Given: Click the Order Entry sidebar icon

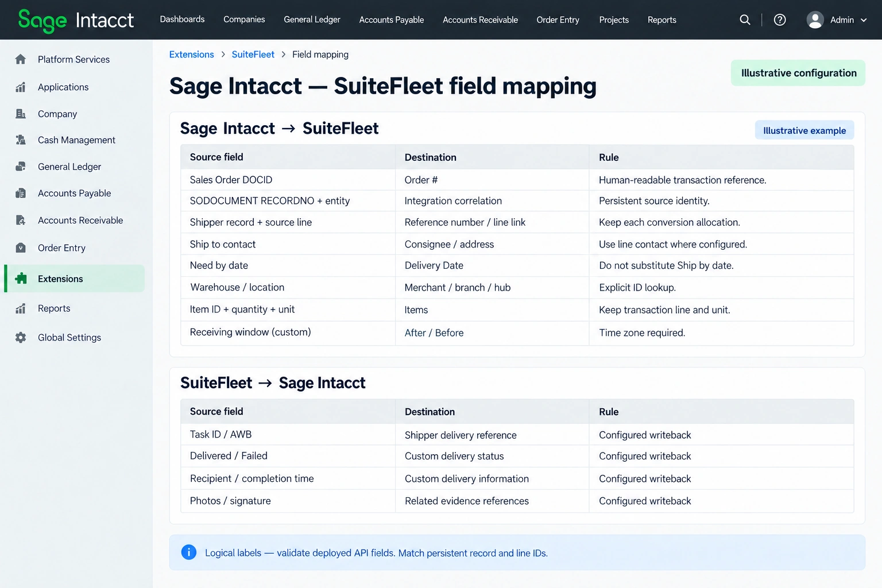Looking at the screenshot, I should click(21, 247).
